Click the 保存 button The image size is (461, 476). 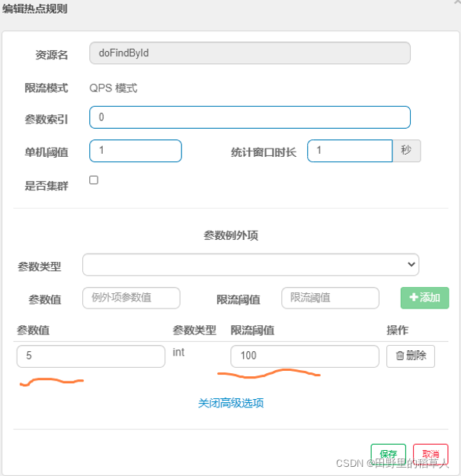point(388,454)
